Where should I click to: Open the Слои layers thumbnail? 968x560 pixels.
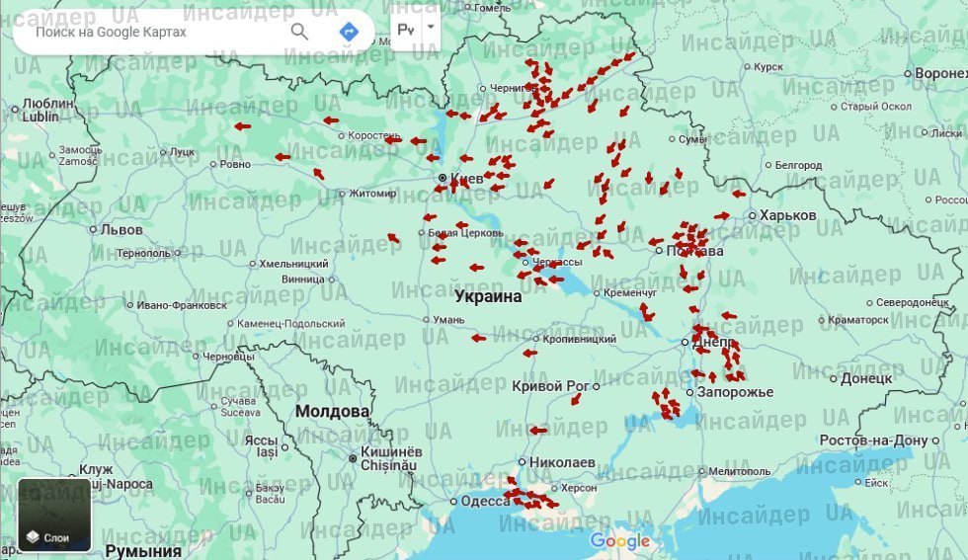coord(54,515)
